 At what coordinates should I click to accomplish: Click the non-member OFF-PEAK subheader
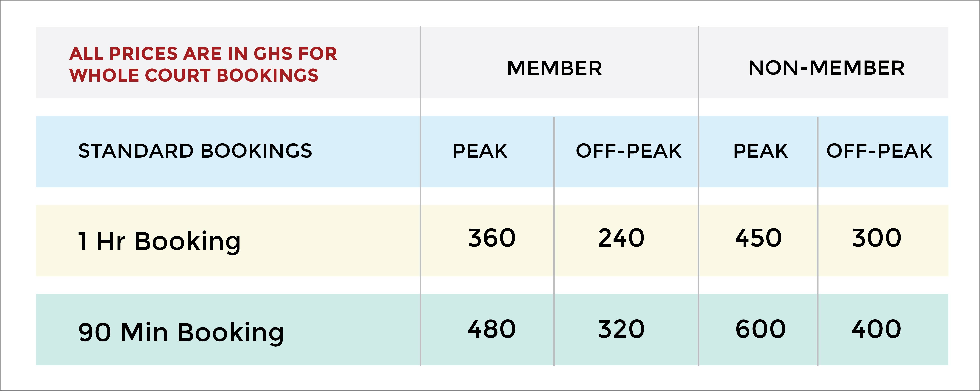point(880,151)
